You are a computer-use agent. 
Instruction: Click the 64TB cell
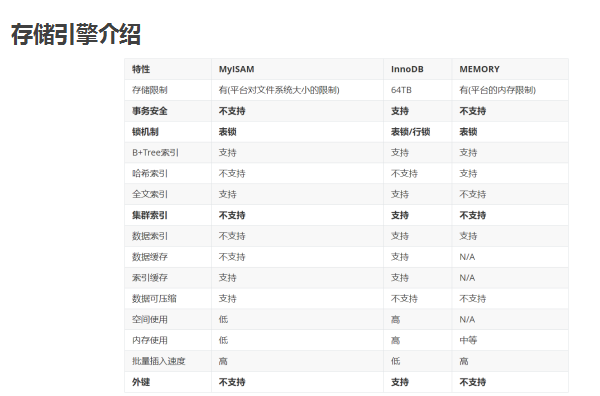tap(401, 90)
